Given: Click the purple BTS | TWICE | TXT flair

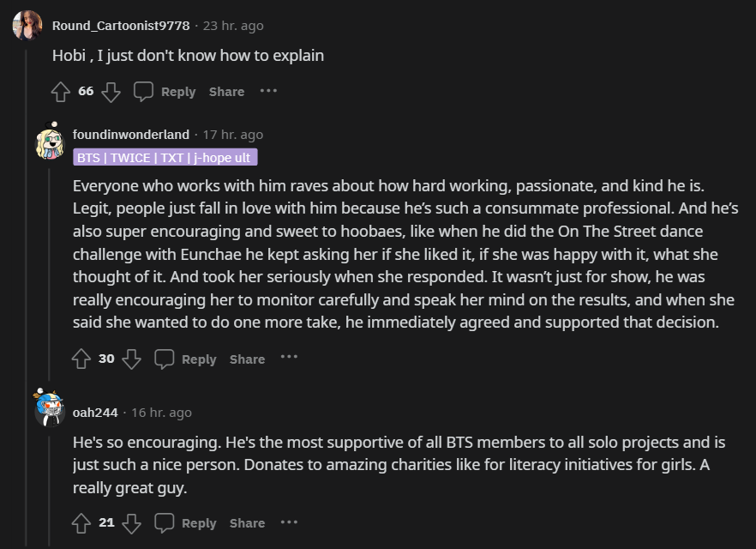Looking at the screenshot, I should 165,158.
